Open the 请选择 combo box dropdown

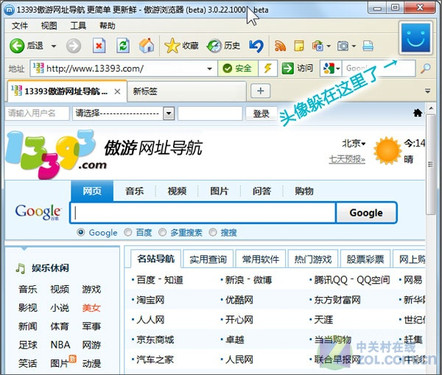point(169,114)
